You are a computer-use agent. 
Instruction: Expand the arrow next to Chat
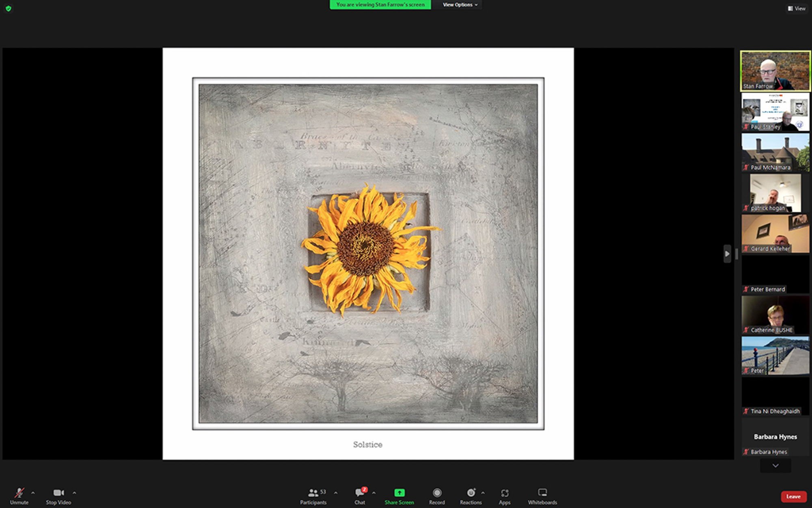coord(374,493)
